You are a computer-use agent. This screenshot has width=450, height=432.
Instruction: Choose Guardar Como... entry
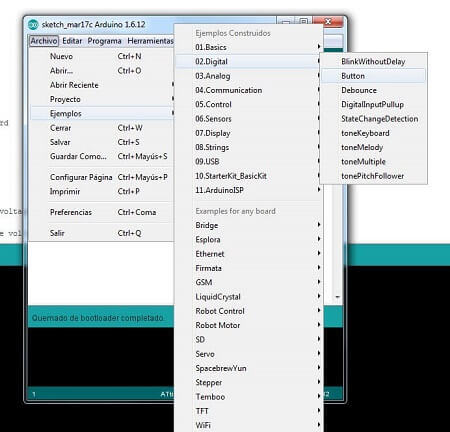[x=102, y=157]
